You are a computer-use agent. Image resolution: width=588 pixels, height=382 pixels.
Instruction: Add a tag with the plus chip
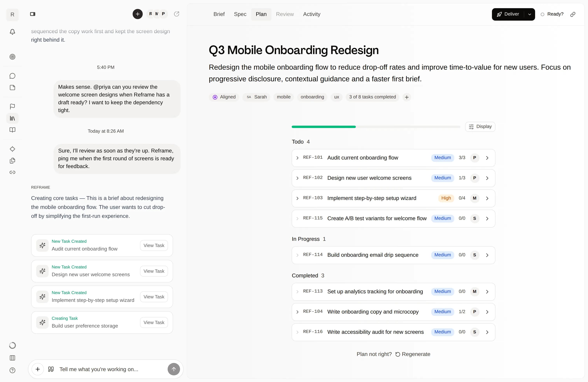[407, 97]
